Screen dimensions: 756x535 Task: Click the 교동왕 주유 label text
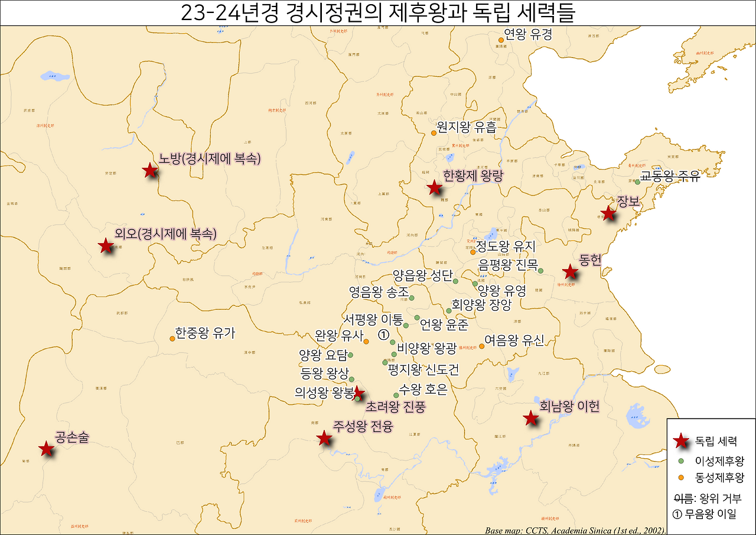coord(670,176)
